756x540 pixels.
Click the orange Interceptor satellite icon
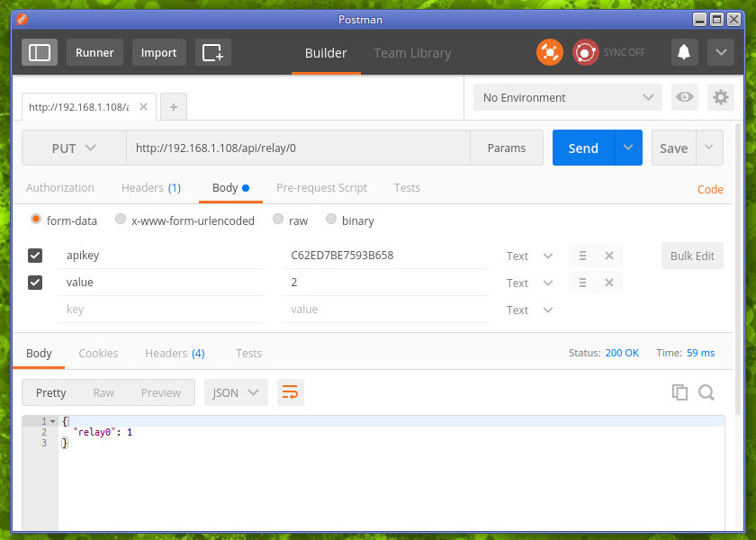[550, 52]
